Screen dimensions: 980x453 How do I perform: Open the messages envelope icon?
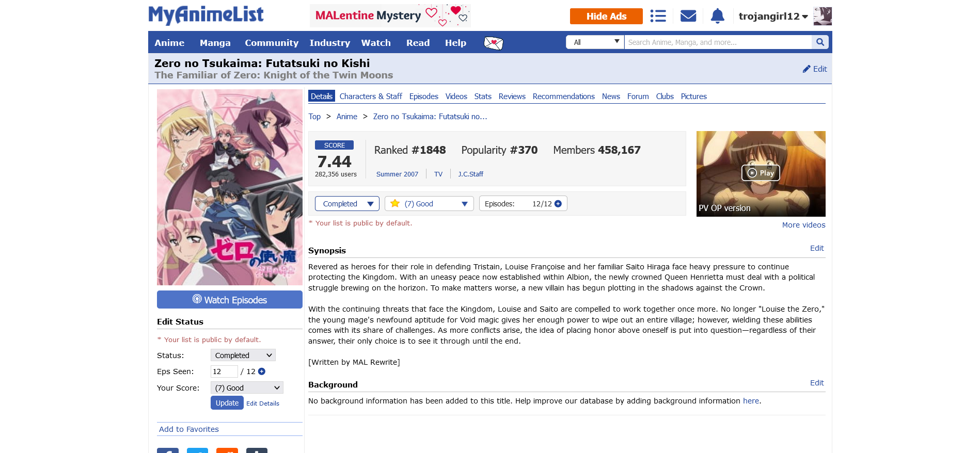click(x=688, y=16)
